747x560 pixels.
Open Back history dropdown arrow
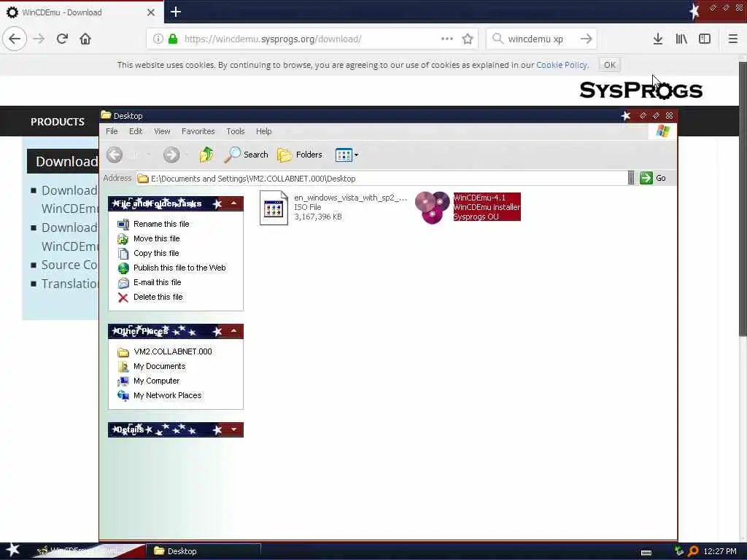coord(149,155)
